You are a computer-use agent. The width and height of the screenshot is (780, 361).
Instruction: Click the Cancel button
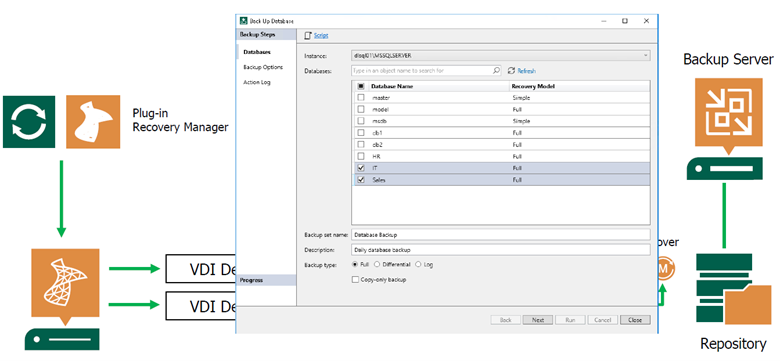click(x=603, y=320)
